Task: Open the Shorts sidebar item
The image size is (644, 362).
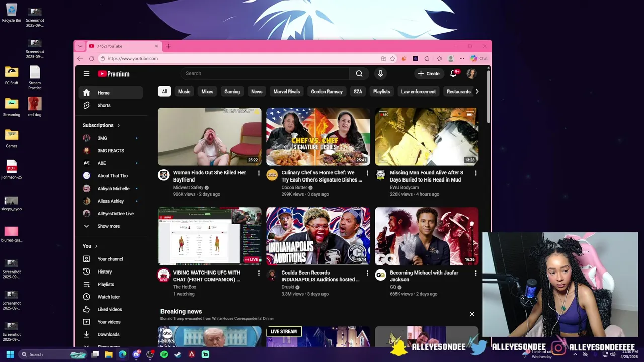Action: [111, 105]
